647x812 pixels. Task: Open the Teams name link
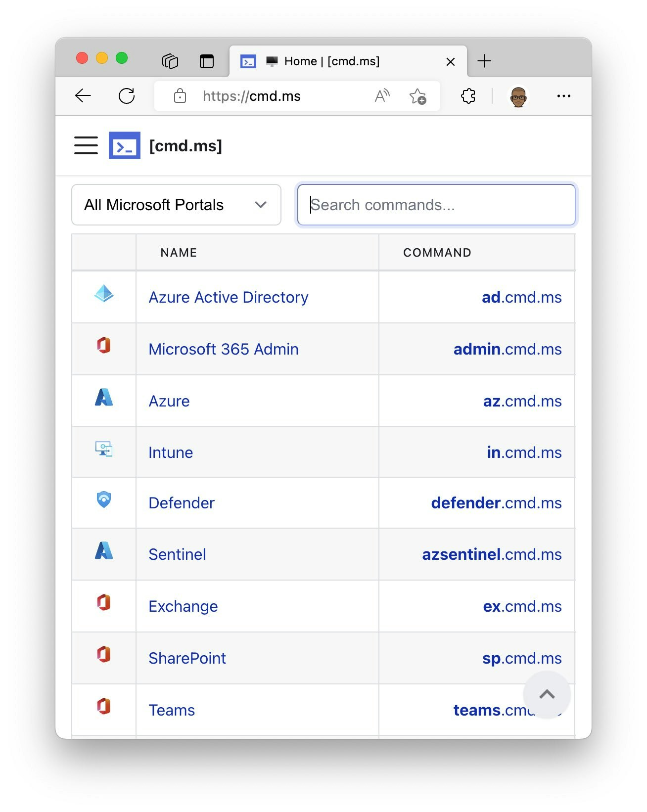172,710
